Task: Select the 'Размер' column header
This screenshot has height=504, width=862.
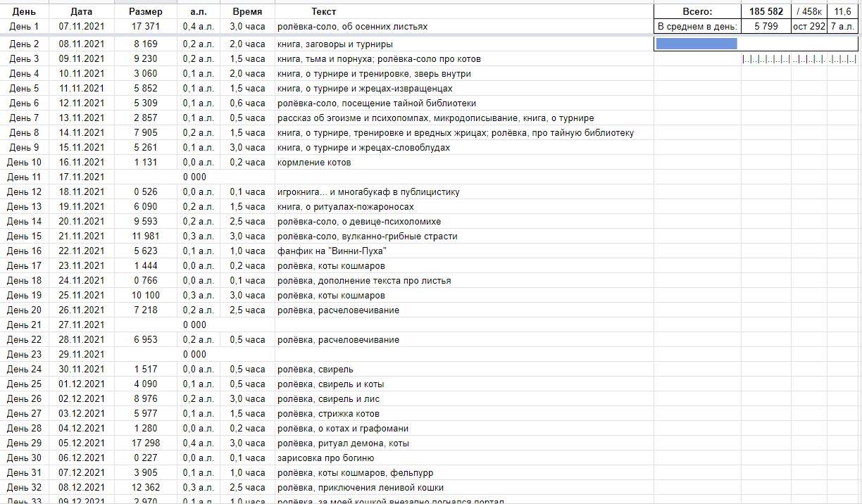Action: pos(145,11)
